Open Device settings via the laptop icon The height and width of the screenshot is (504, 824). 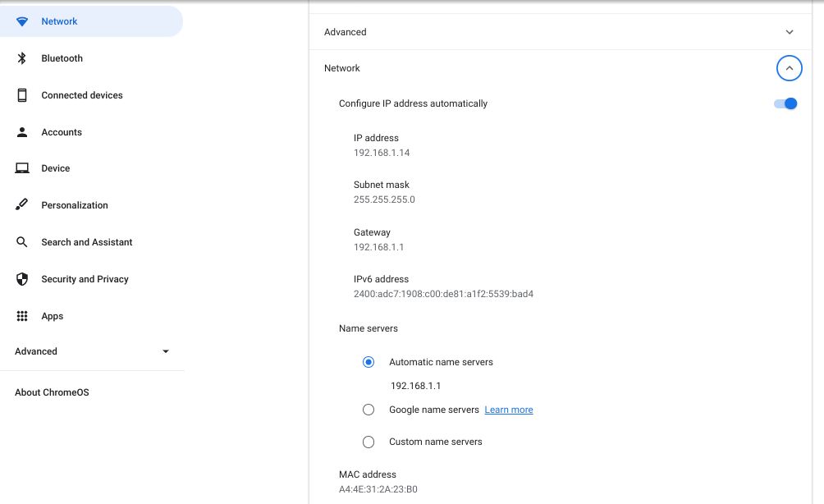coord(22,168)
